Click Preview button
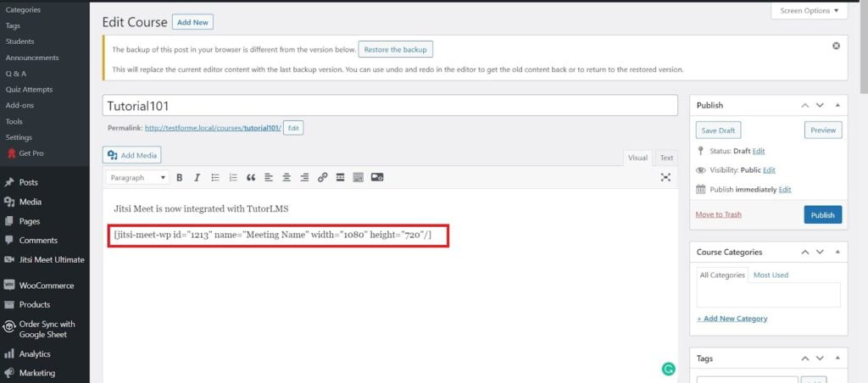The height and width of the screenshot is (383, 868). pos(822,130)
